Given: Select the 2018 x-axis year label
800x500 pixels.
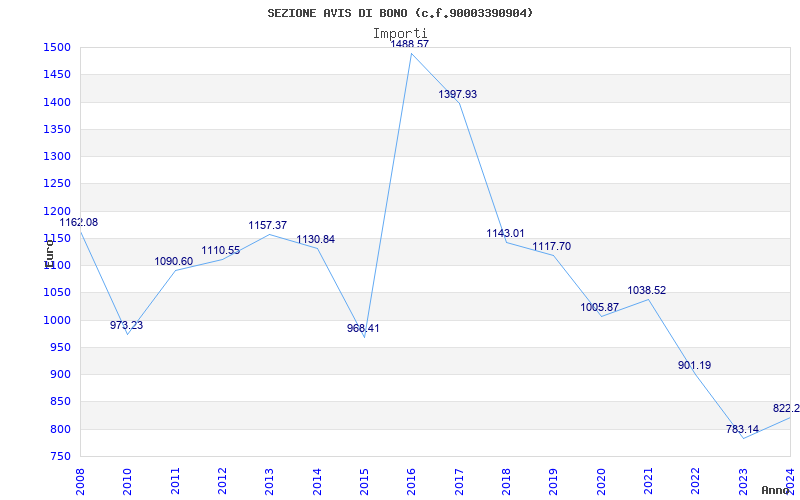Looking at the screenshot, I should coord(506,482).
